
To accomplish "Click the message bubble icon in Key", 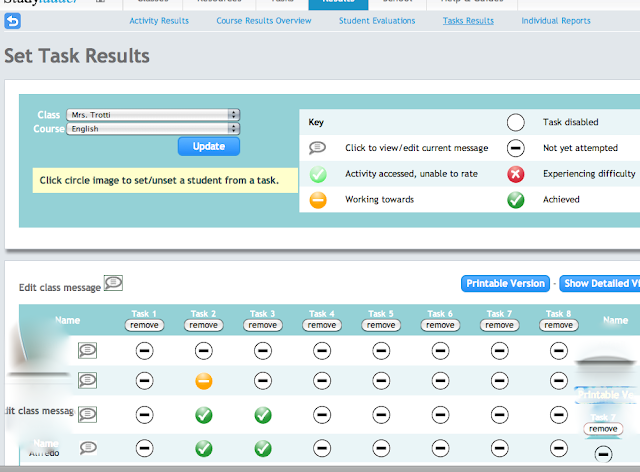I will pos(317,147).
